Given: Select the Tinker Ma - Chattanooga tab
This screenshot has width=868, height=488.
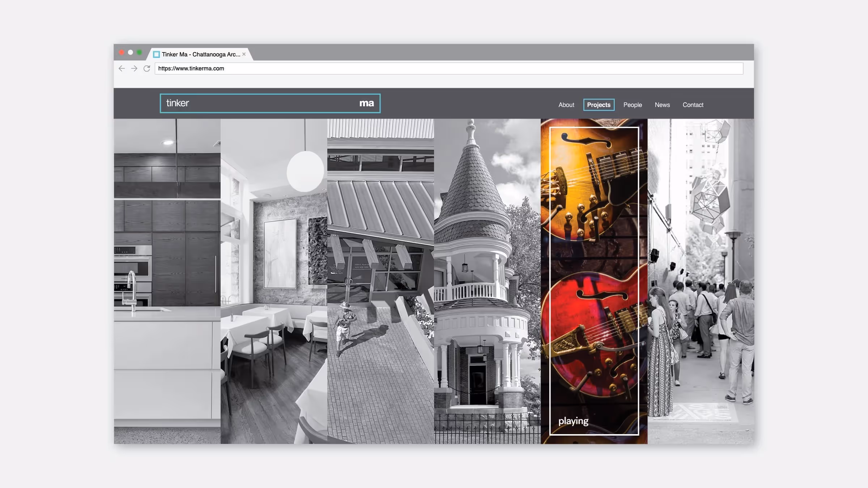Looking at the screenshot, I should 201,54.
